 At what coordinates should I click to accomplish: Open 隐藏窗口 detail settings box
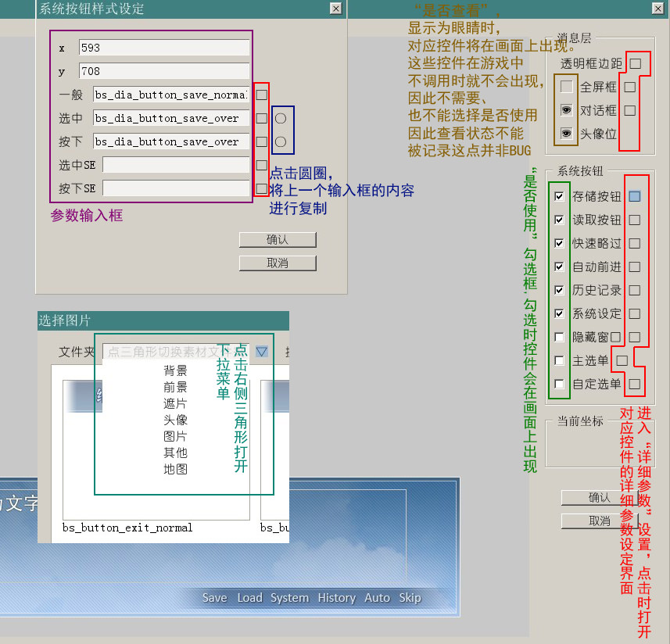pos(635,337)
